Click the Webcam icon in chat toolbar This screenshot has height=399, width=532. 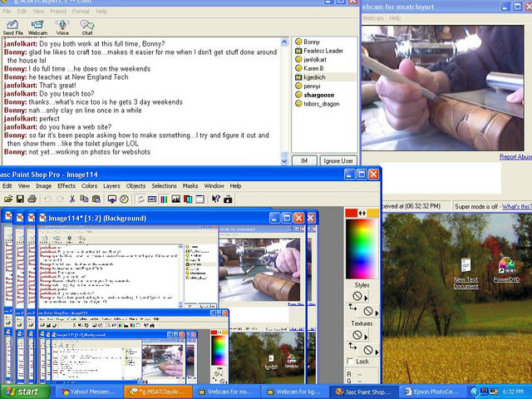(x=37, y=27)
